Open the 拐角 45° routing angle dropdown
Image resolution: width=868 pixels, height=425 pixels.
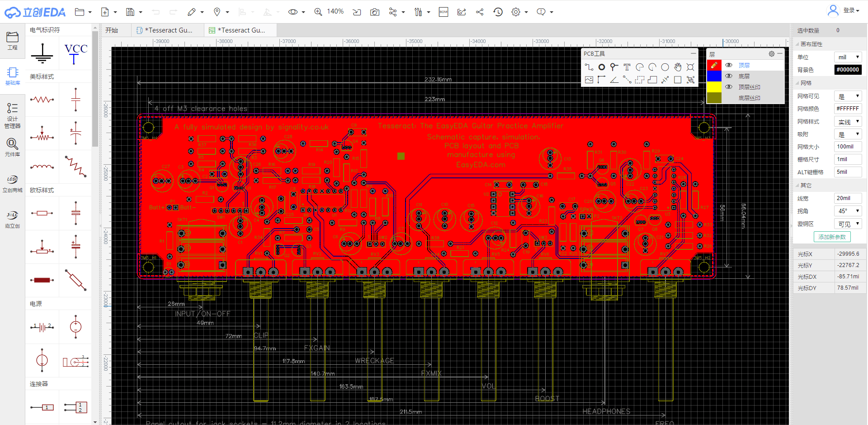click(848, 211)
